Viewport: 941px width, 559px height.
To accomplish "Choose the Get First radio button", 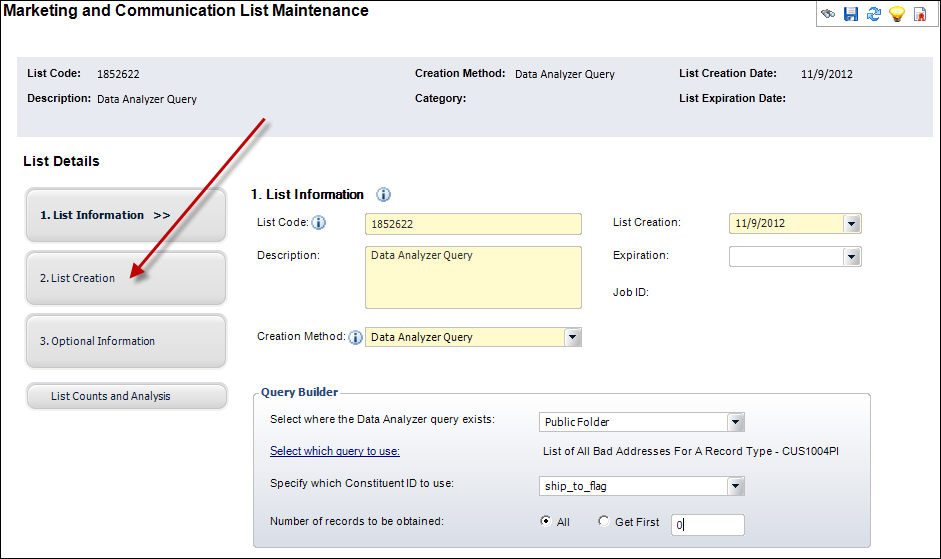I will (x=603, y=521).
